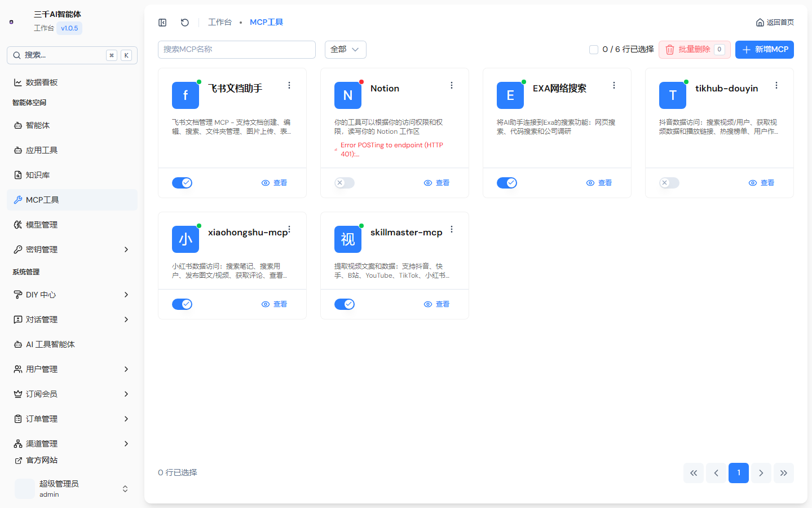Image resolution: width=812 pixels, height=508 pixels.
Task: Open the EXA网络搜索 card three-dot menu
Action: pos(614,85)
